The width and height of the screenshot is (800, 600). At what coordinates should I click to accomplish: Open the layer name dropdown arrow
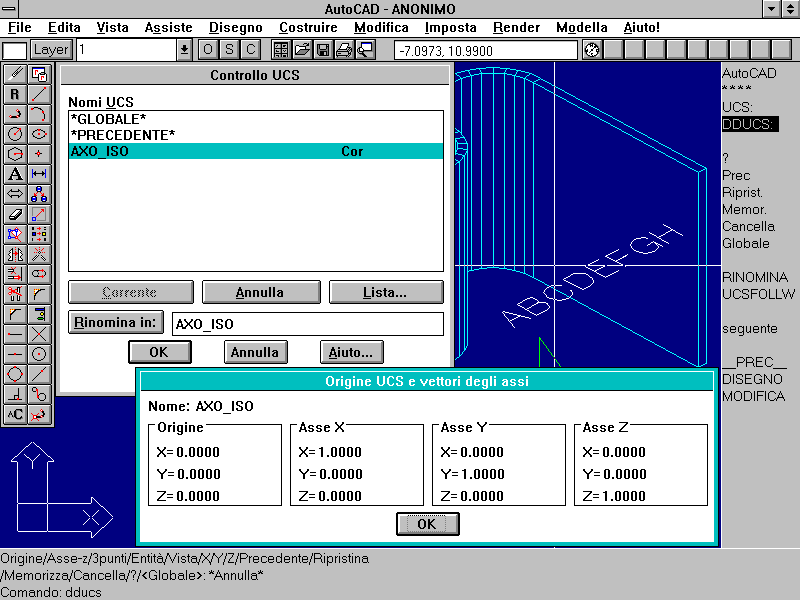tap(184, 50)
